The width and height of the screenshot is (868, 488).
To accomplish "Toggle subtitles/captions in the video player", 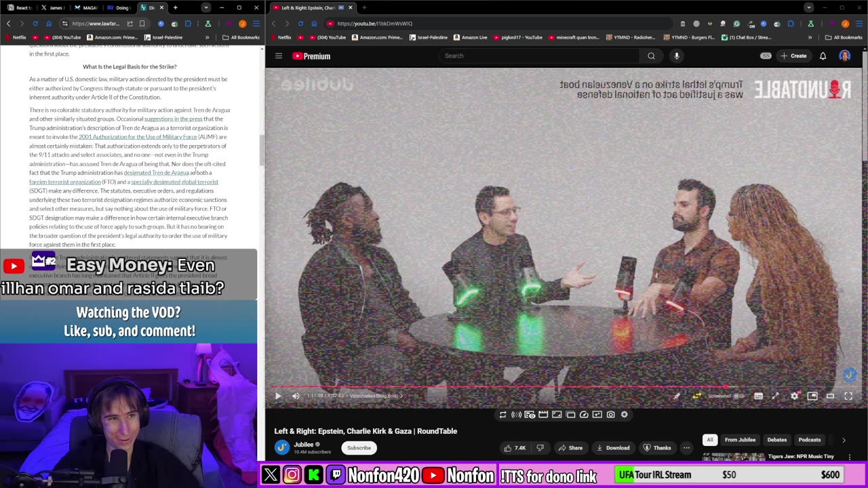I will click(758, 396).
